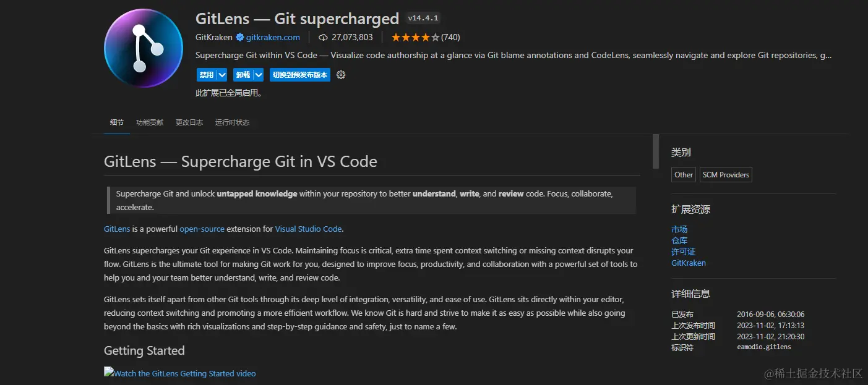Click the verified publisher badge icon

pos(240,37)
